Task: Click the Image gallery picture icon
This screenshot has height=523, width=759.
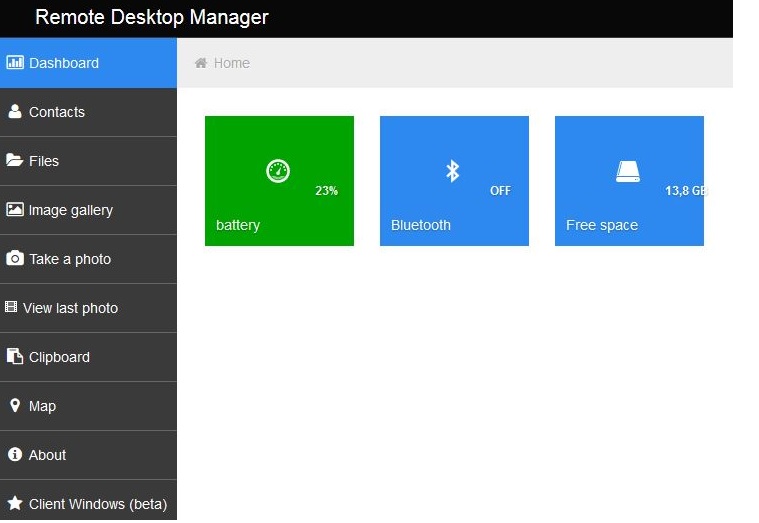Action: [15, 209]
